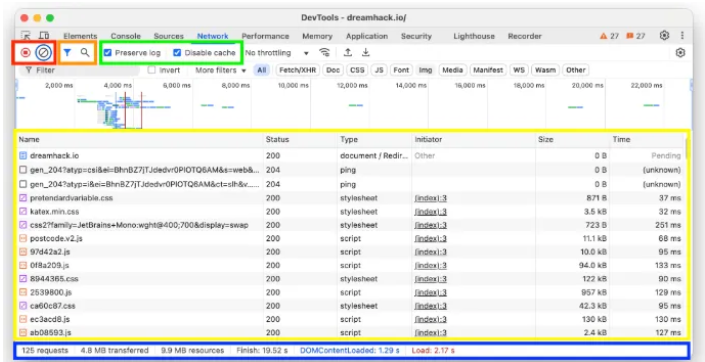This screenshot has height=362, width=705.
Task: Filter requests by WS type
Action: click(x=519, y=70)
